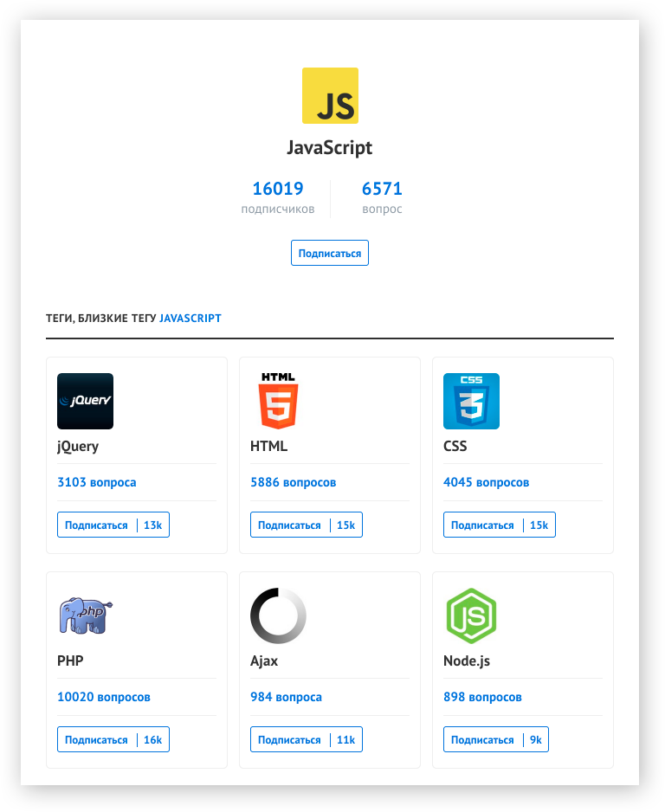Click the Ajax circular gradient icon
This screenshot has width=665, height=812.
(278, 615)
